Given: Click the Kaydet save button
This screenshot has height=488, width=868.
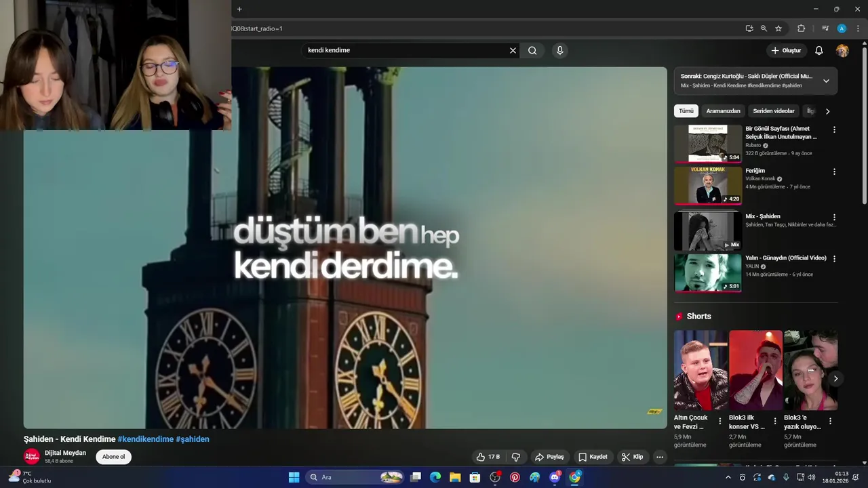Looking at the screenshot, I should click(592, 457).
